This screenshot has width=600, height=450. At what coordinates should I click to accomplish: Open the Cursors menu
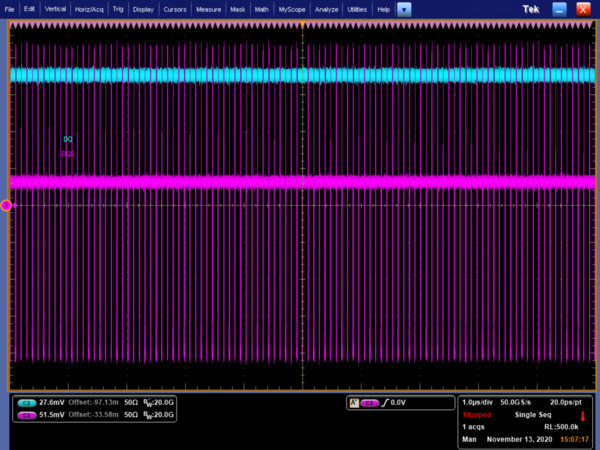coord(175,9)
